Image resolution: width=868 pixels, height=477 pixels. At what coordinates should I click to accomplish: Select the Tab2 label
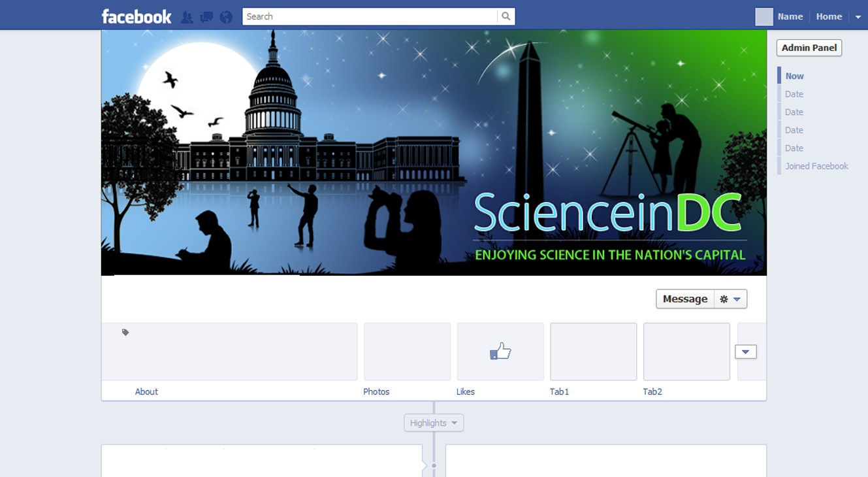(652, 392)
